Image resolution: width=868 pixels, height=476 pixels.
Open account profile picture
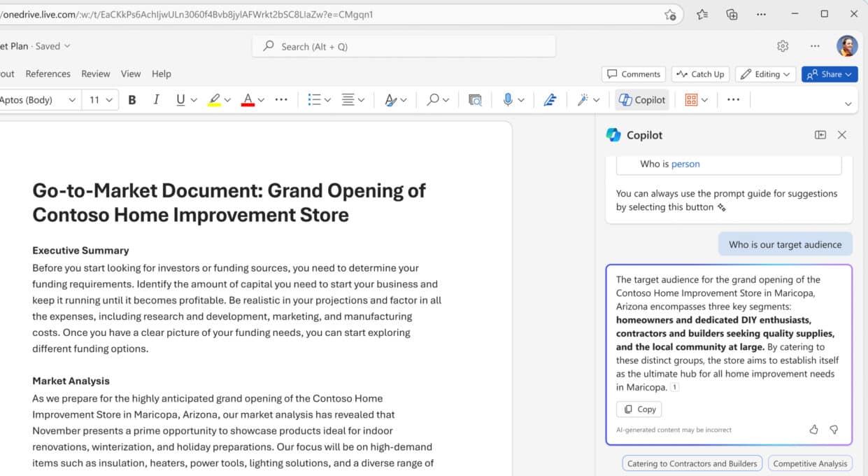point(847,46)
